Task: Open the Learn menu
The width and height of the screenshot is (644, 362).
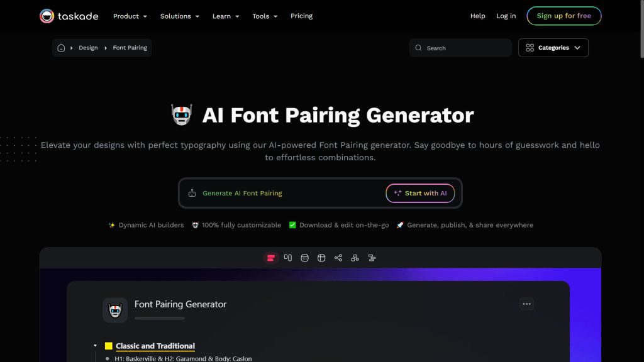Action: (x=225, y=16)
